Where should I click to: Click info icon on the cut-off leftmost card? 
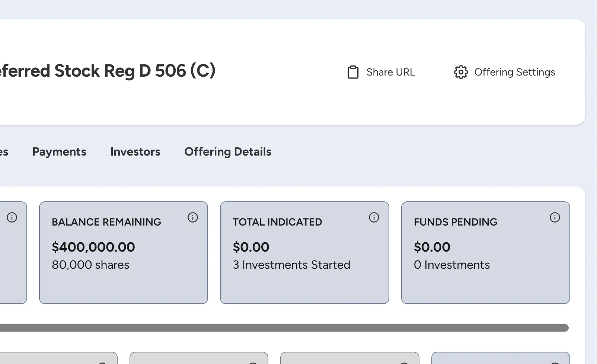click(12, 217)
